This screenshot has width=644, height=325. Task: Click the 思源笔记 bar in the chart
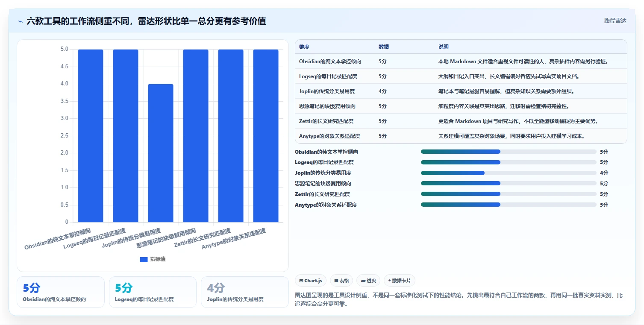[196, 136]
